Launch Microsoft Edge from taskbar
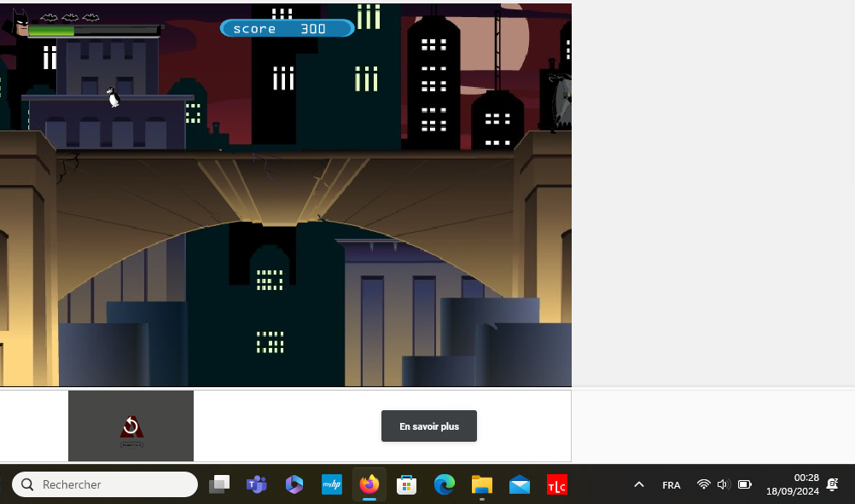This screenshot has height=504, width=855. pos(444,484)
